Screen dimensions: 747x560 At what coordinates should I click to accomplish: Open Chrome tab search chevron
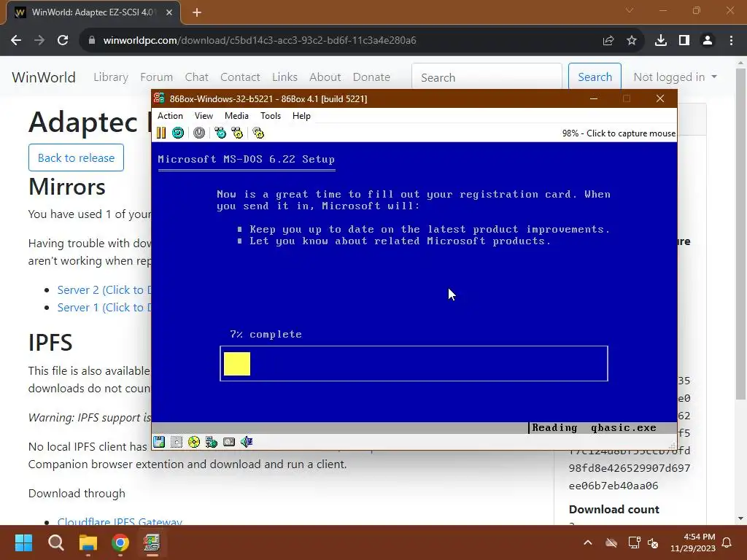click(630, 10)
